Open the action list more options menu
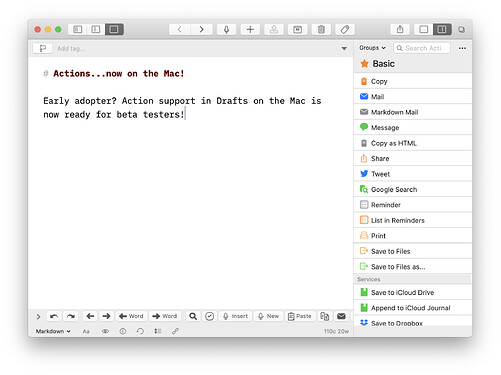This screenshot has width=501, height=375. tap(462, 48)
